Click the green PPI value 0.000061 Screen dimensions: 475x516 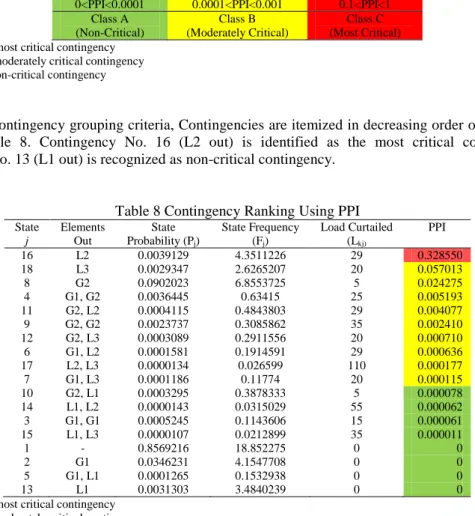(x=439, y=421)
